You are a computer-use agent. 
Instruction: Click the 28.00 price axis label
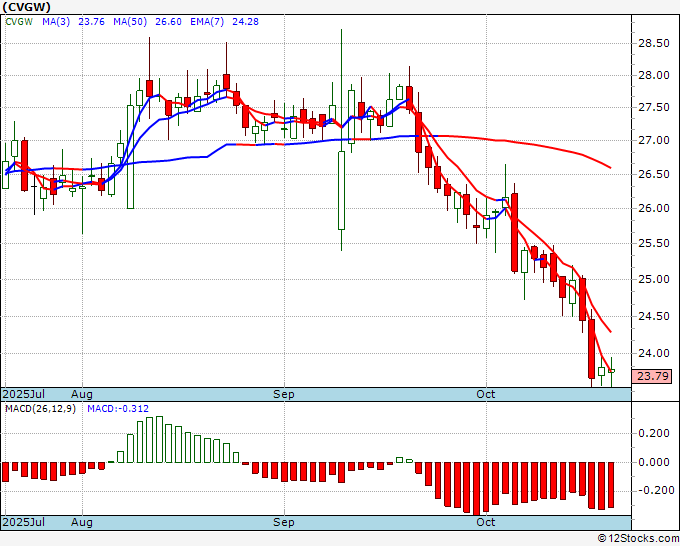click(x=654, y=75)
